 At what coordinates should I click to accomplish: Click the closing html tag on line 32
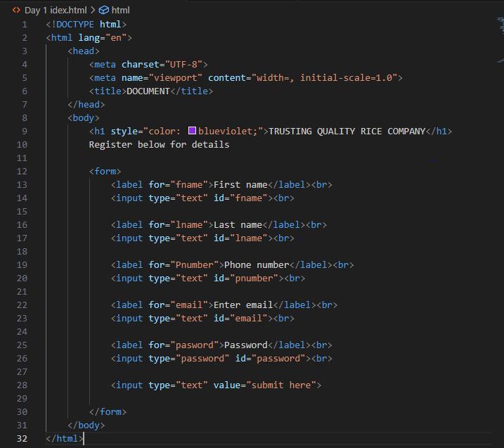click(x=65, y=438)
